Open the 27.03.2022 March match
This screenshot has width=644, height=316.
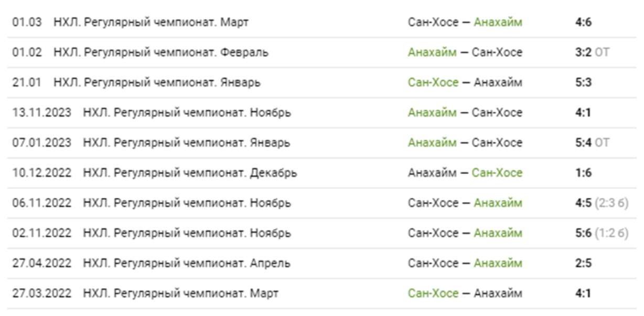pyautogui.click(x=180, y=293)
